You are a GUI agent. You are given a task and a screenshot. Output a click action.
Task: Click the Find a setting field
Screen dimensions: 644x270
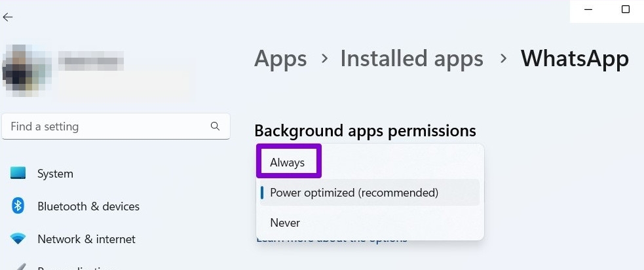coord(108,126)
